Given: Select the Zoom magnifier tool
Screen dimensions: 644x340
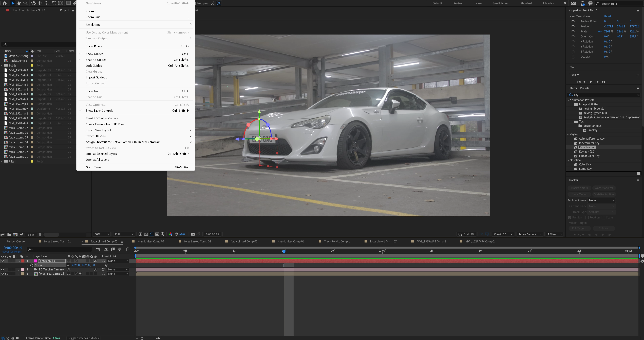Looking at the screenshot, I should pos(26,3).
